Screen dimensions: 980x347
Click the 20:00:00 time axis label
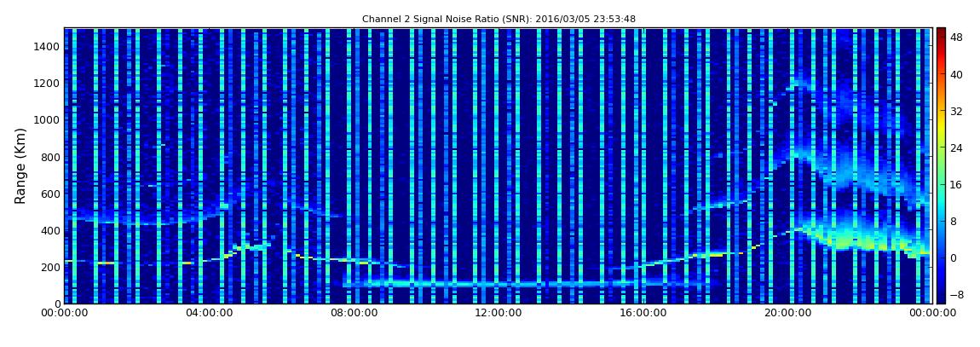point(787,312)
